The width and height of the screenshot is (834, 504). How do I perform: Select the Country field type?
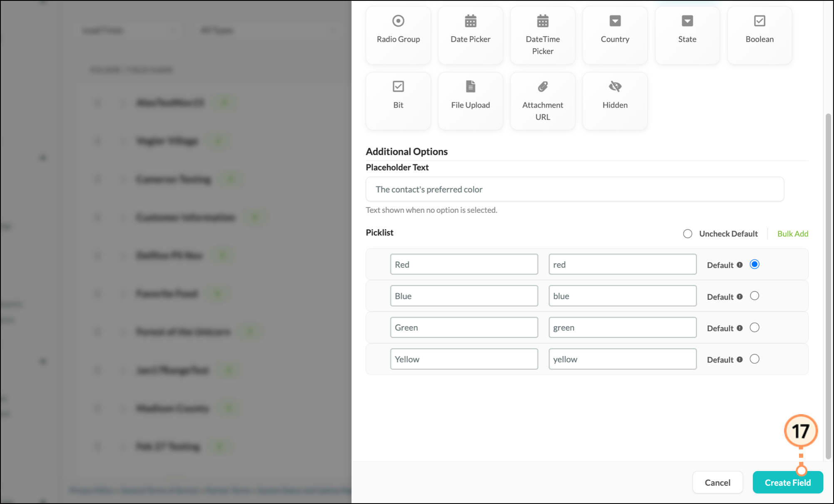pos(615,35)
